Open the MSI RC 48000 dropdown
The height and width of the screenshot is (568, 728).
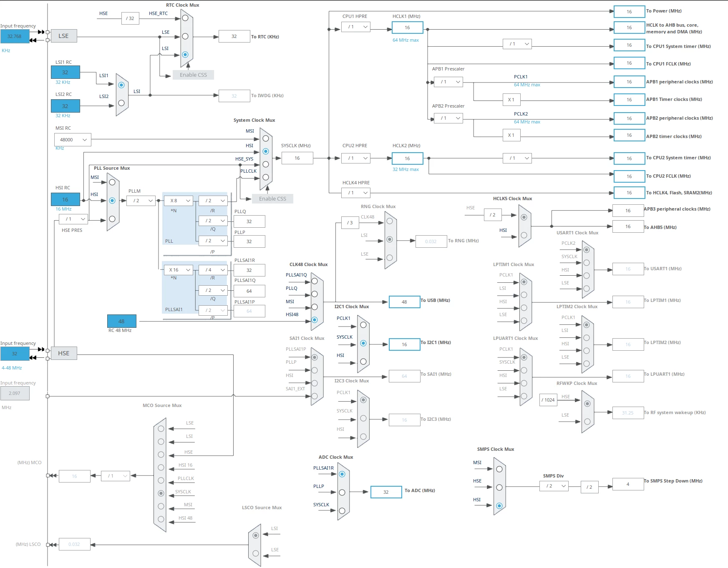tap(73, 140)
